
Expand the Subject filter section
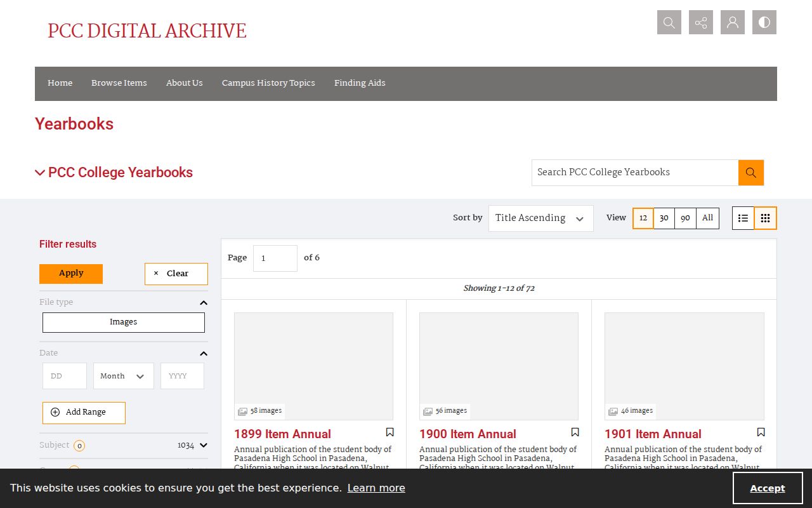point(204,446)
